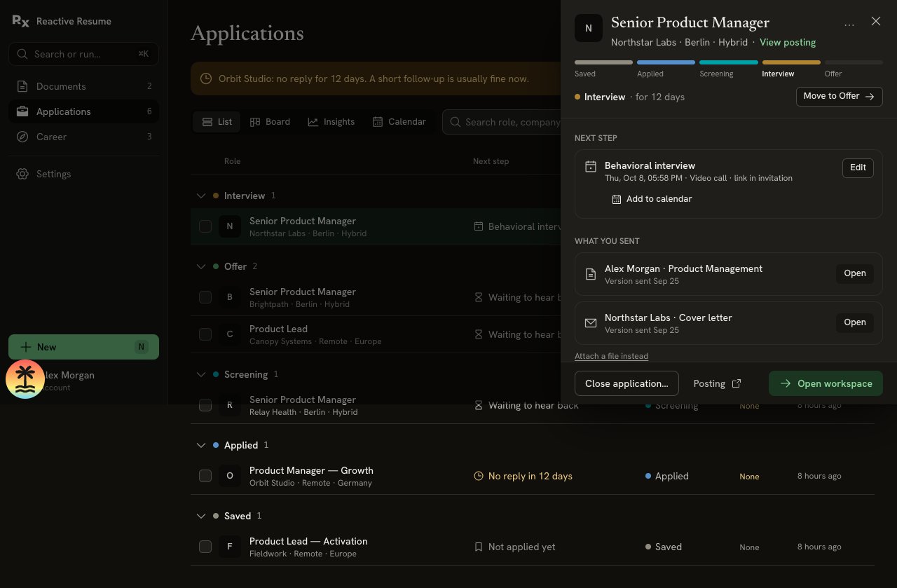This screenshot has height=588, width=897.
Task: Close the Senior Product Manager panel
Action: pos(876,21)
